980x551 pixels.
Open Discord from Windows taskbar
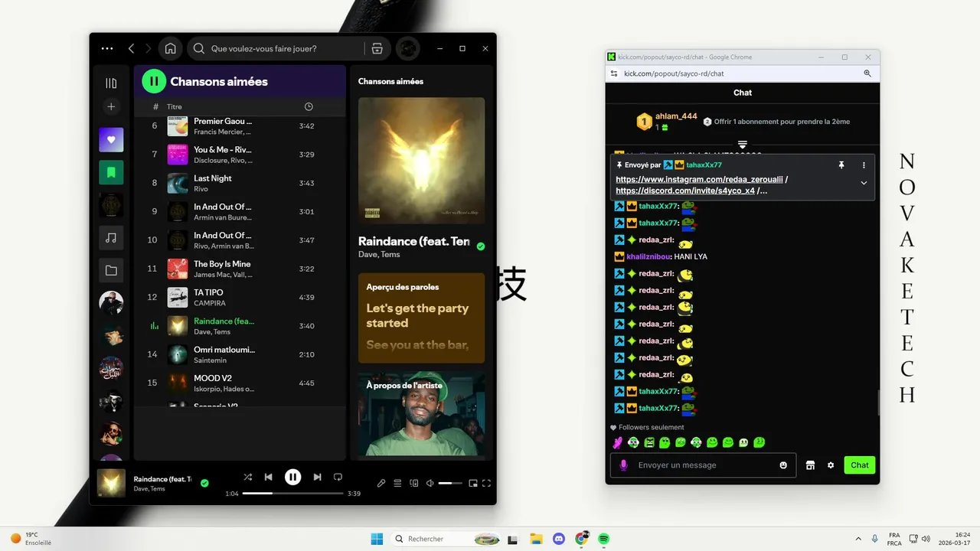pyautogui.click(x=559, y=539)
